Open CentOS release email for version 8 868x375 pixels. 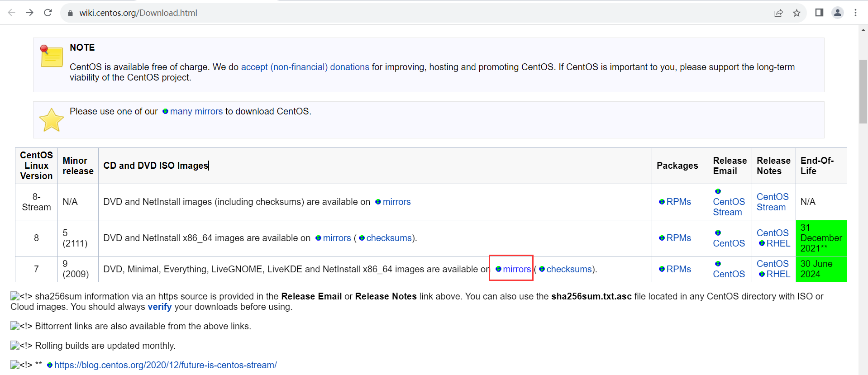pyautogui.click(x=729, y=243)
